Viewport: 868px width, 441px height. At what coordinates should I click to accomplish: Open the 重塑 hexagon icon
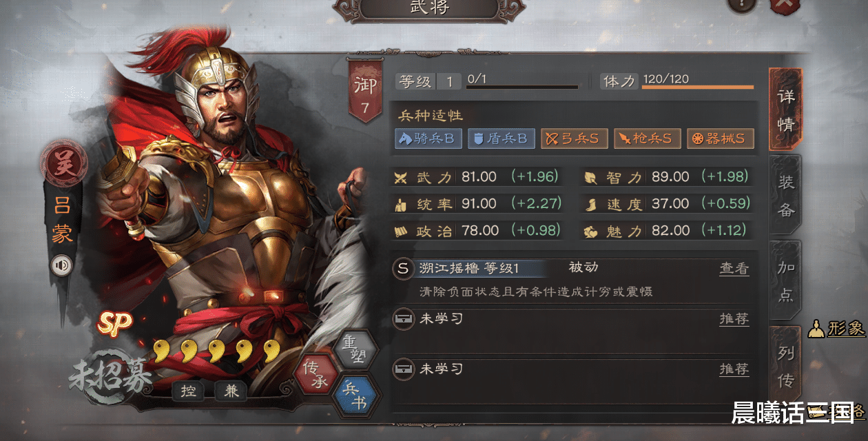tap(355, 349)
